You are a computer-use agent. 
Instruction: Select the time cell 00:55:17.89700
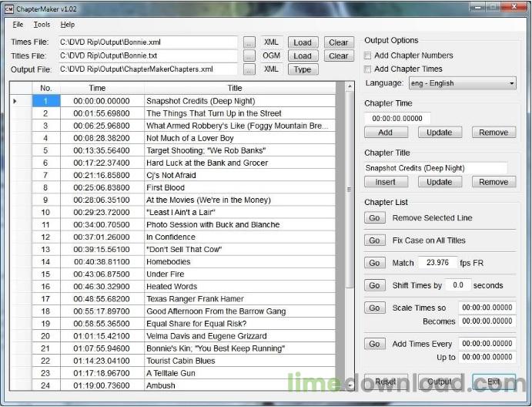(x=102, y=311)
